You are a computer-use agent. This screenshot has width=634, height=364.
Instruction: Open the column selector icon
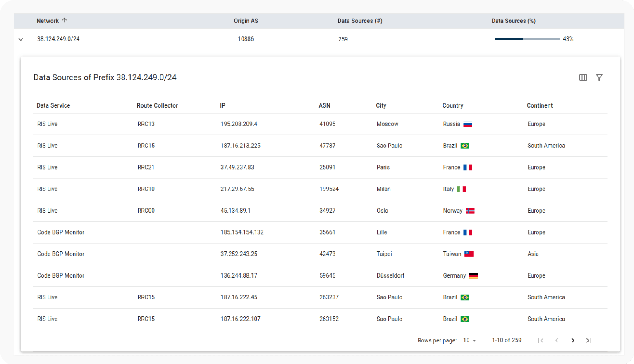[583, 77]
